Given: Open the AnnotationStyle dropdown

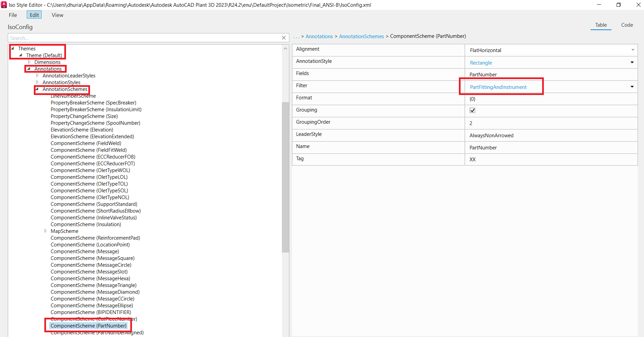Looking at the screenshot, I should click(x=632, y=62).
